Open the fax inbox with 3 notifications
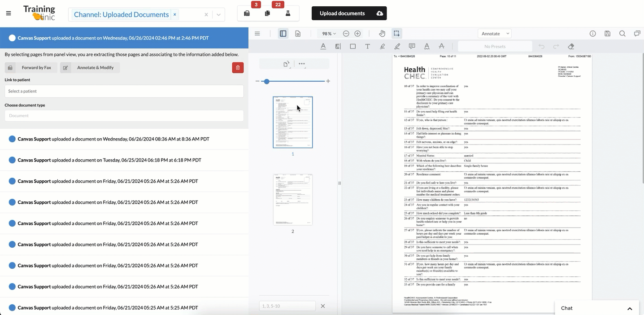 [246, 13]
